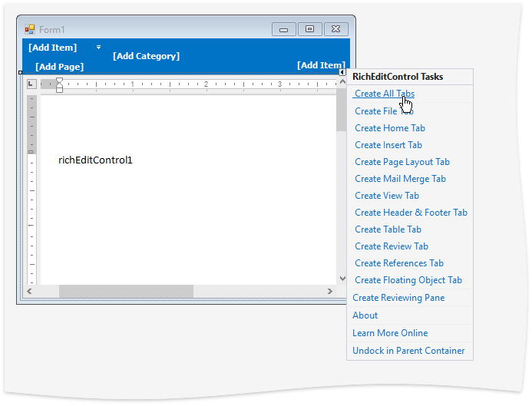The width and height of the screenshot is (532, 406).
Task: Click horizontal scrollbar right arrow
Action: [x=329, y=292]
